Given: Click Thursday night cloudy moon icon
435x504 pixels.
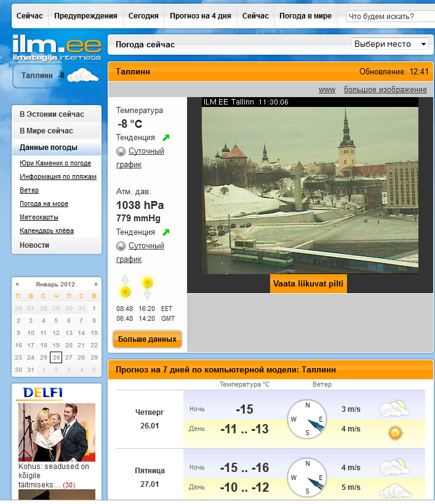Looking at the screenshot, I should click(x=394, y=409).
